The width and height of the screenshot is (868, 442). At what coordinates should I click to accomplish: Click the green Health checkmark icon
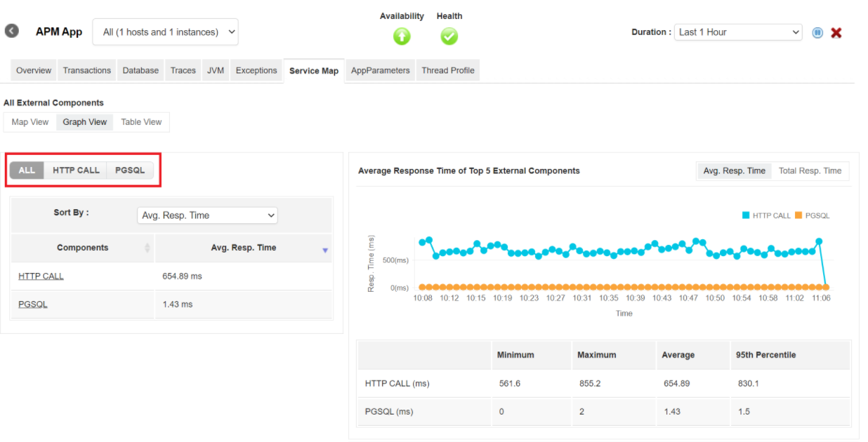(x=449, y=36)
